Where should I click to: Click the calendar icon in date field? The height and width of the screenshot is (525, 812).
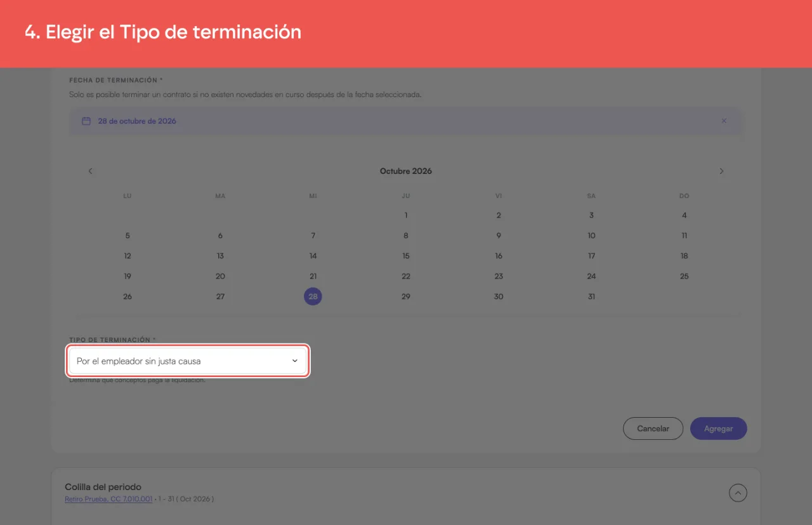[x=86, y=121]
